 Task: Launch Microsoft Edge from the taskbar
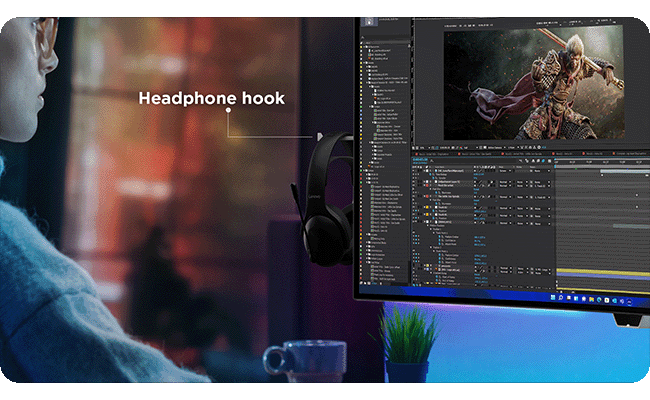(599, 300)
